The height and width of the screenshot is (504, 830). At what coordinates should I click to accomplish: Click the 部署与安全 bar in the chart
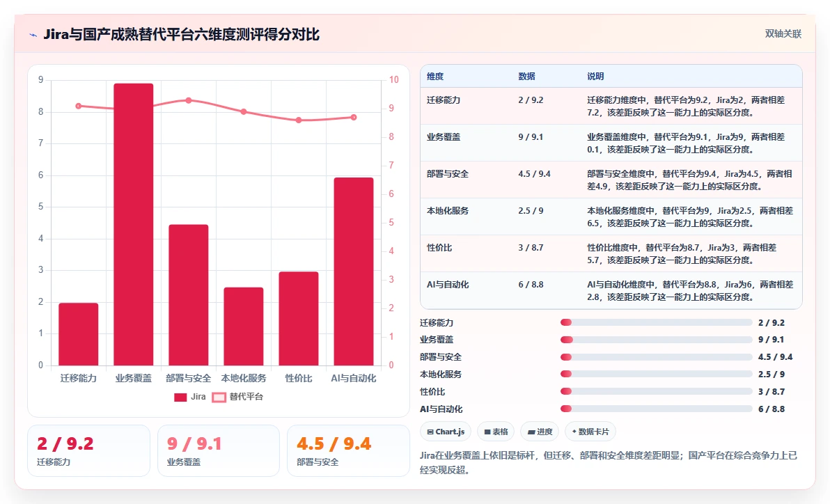[189, 295]
